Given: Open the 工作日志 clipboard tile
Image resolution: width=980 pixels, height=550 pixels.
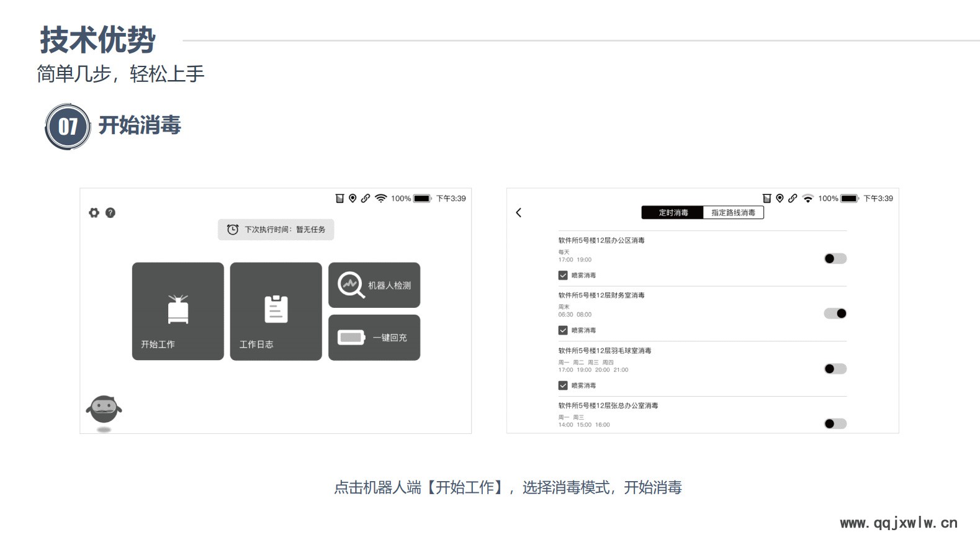Looking at the screenshot, I should click(x=276, y=311).
